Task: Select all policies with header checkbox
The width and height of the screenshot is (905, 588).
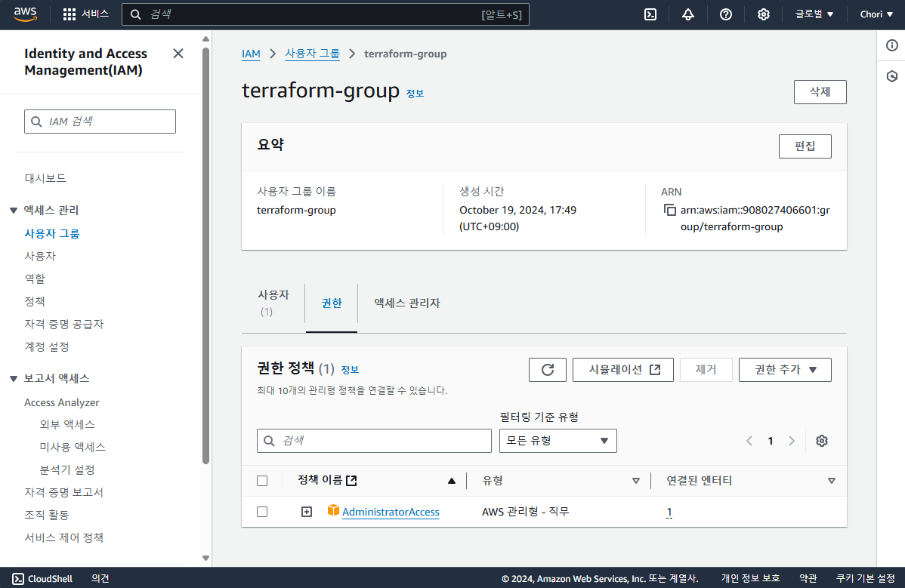Action: [262, 481]
